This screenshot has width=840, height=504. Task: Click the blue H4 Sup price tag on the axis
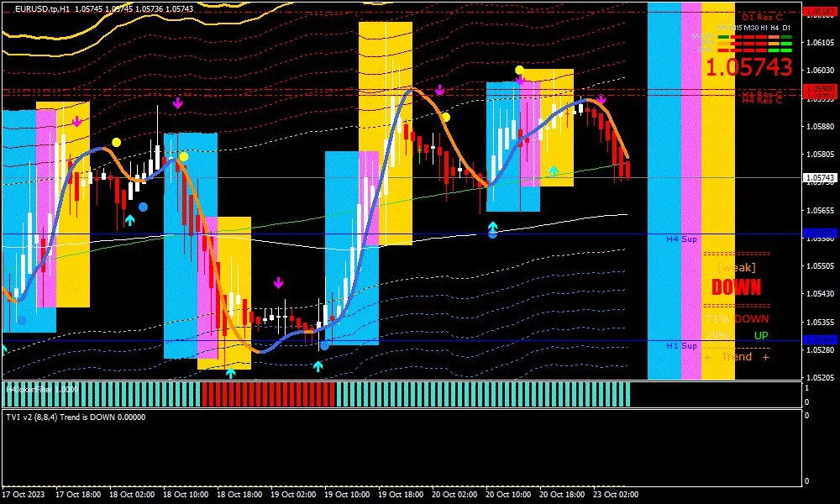[820, 233]
